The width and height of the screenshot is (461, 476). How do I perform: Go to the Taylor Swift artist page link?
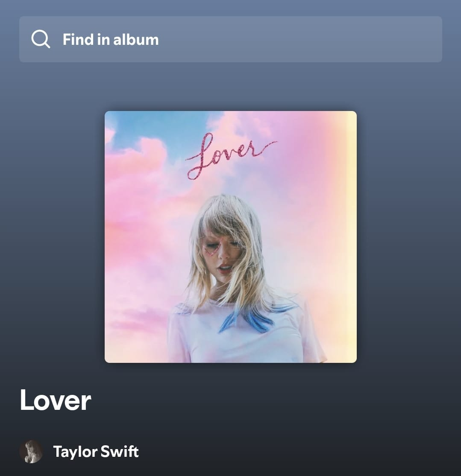pos(96,451)
